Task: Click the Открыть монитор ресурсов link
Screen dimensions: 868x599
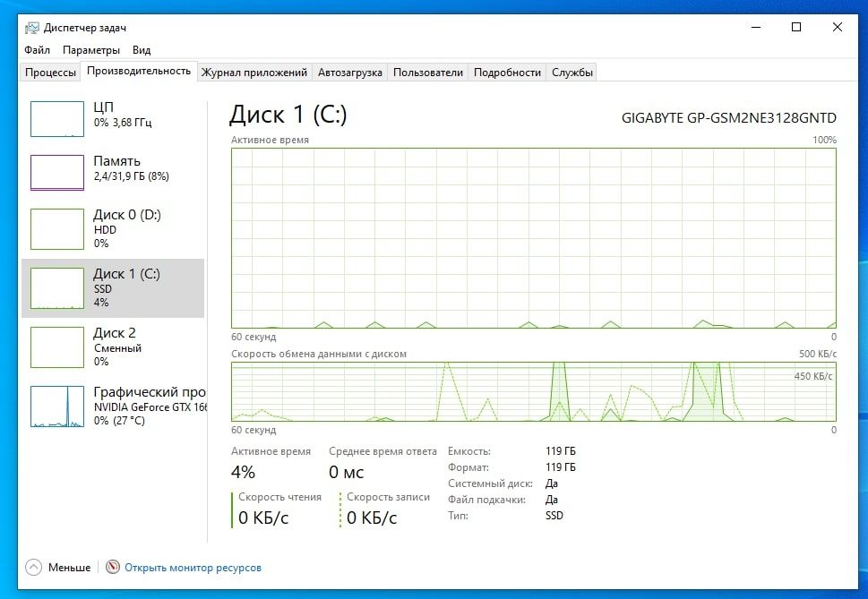Action: (193, 568)
